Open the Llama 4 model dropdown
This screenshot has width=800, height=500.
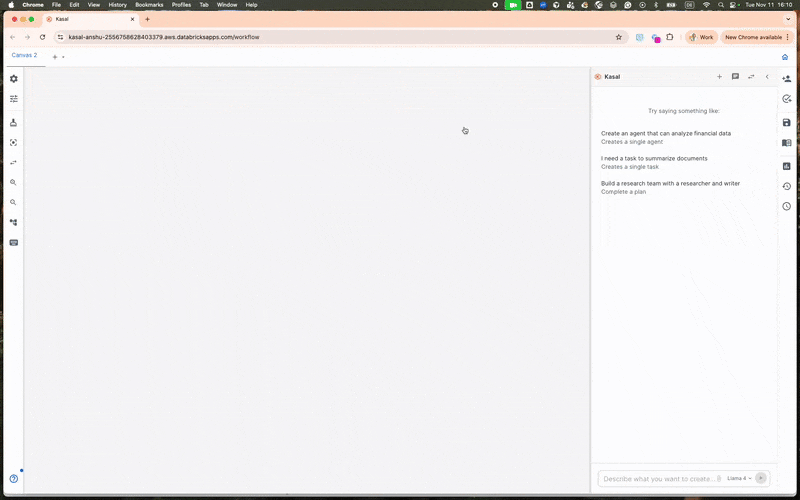(x=738, y=479)
